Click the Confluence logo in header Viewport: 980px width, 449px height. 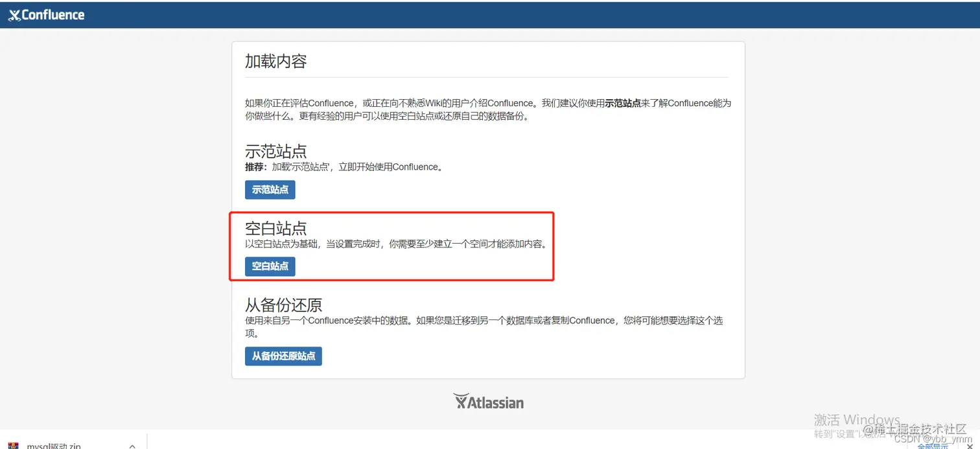(46, 14)
